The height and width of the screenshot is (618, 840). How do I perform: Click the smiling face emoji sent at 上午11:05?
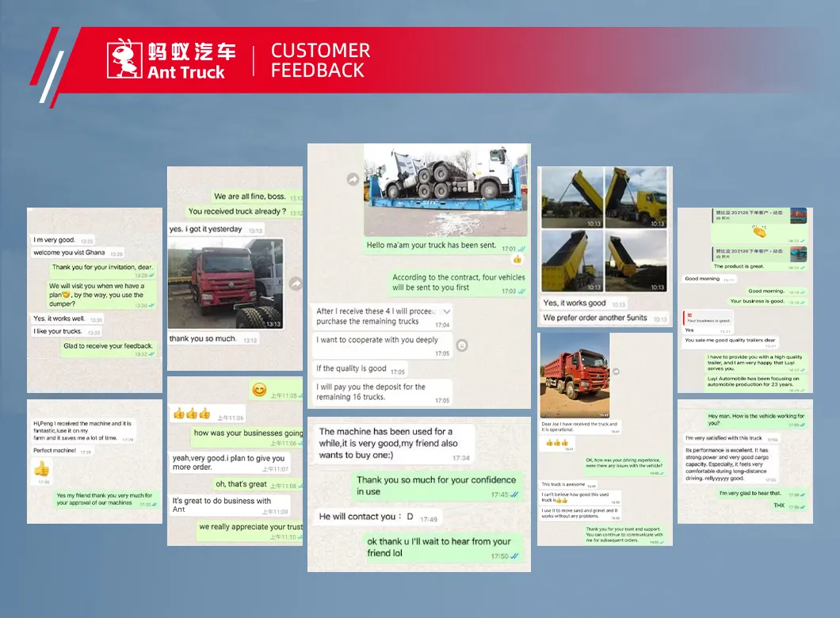click(259, 390)
